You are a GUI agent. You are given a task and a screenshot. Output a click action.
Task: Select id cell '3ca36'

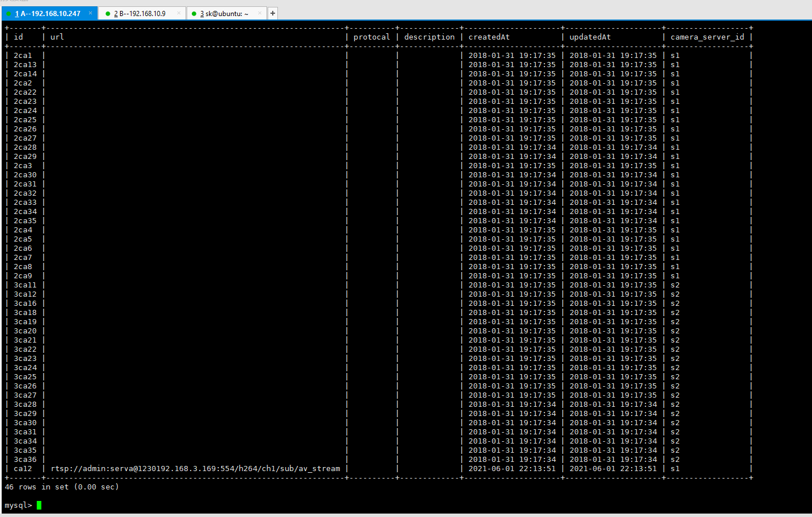click(x=25, y=459)
